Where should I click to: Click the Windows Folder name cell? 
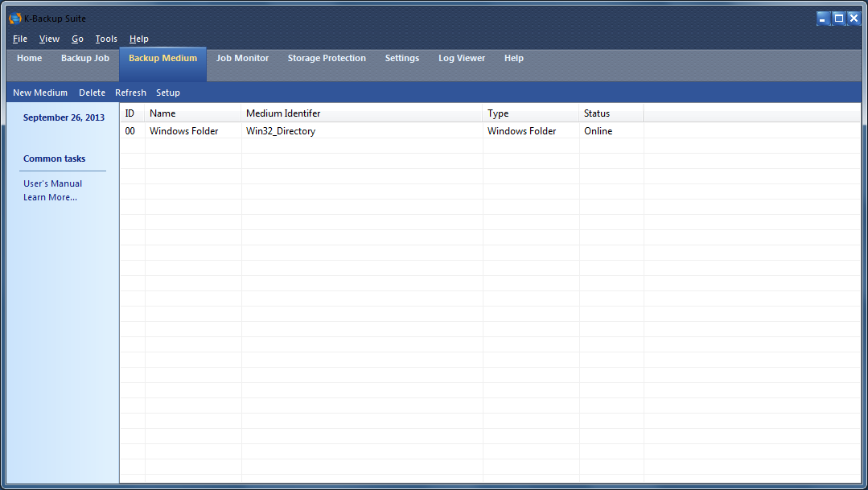(x=183, y=130)
